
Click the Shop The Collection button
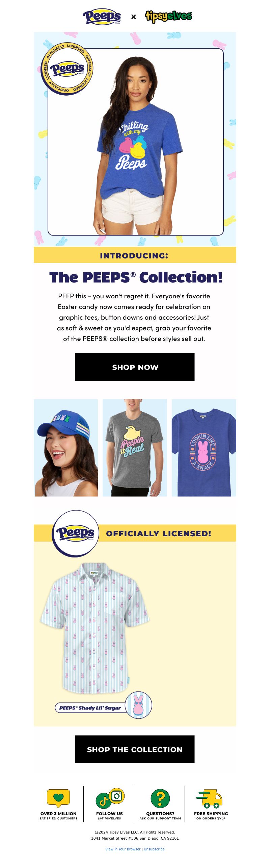pos(135,749)
